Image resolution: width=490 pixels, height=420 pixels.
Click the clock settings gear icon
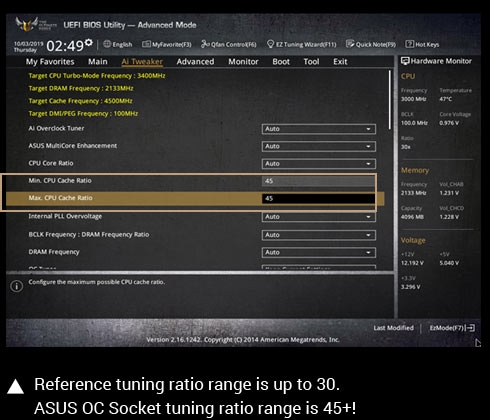pyautogui.click(x=88, y=42)
